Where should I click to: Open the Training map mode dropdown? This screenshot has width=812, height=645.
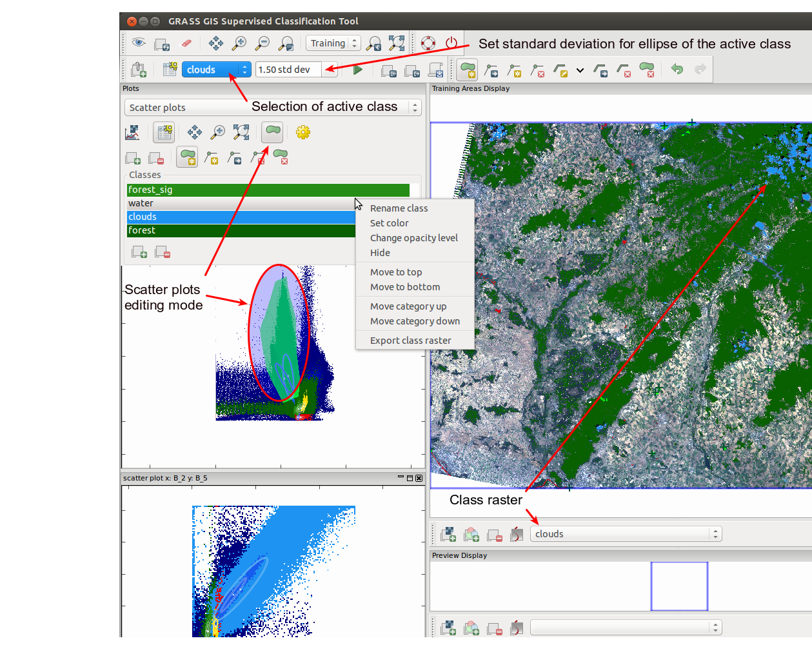coord(333,44)
